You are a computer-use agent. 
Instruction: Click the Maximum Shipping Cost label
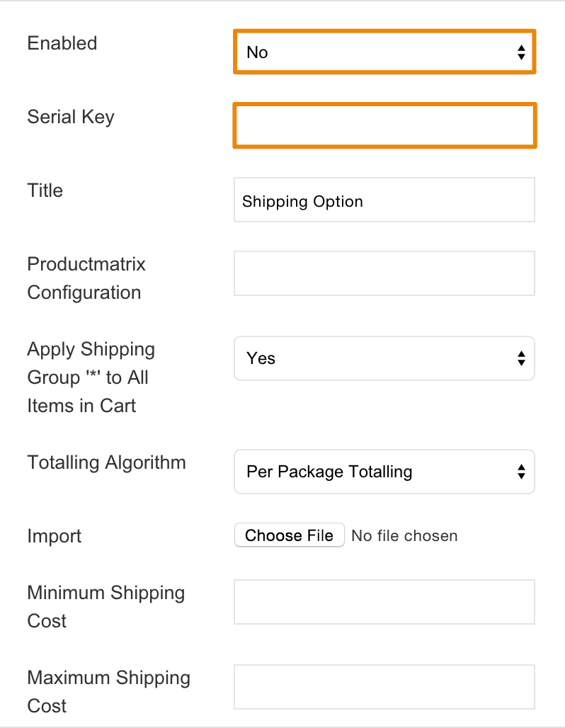(x=108, y=692)
